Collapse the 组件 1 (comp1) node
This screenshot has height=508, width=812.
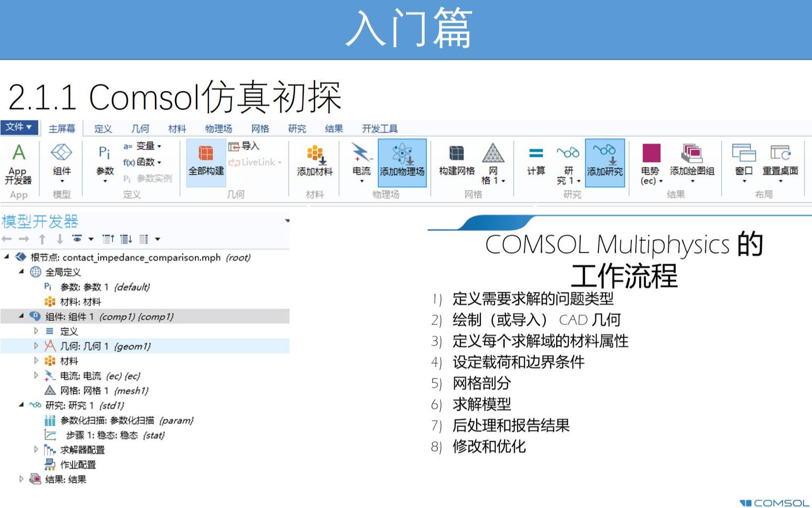click(21, 316)
